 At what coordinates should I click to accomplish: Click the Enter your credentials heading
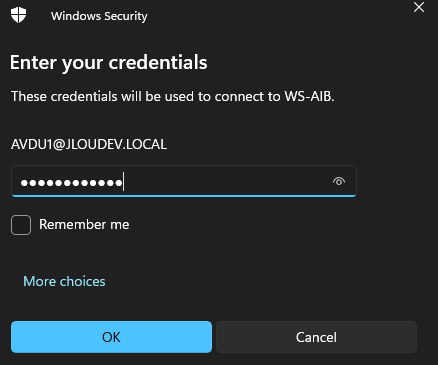(109, 62)
